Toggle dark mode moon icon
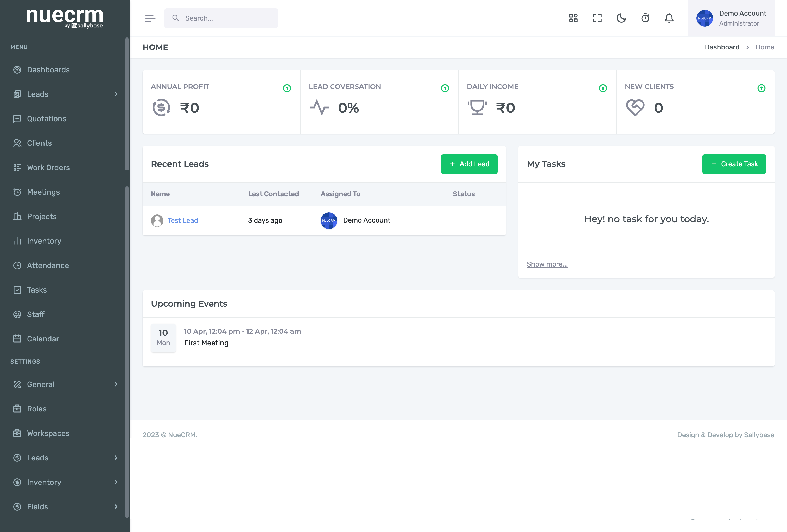 pos(621,18)
